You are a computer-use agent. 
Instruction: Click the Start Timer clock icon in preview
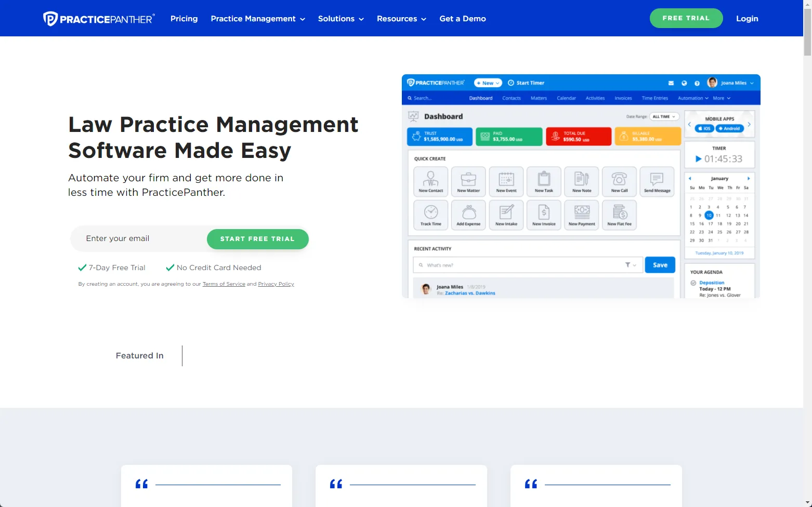click(x=511, y=83)
